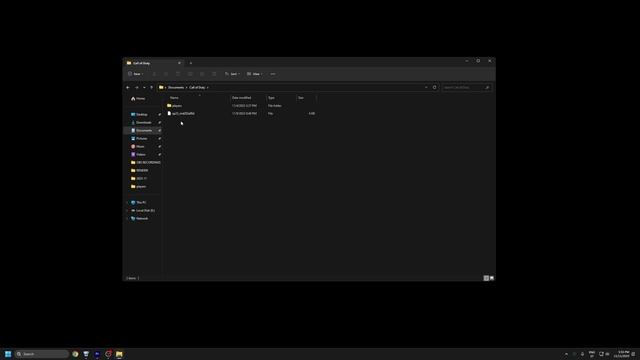Open File Explorer from the taskbar

[x=119, y=354]
